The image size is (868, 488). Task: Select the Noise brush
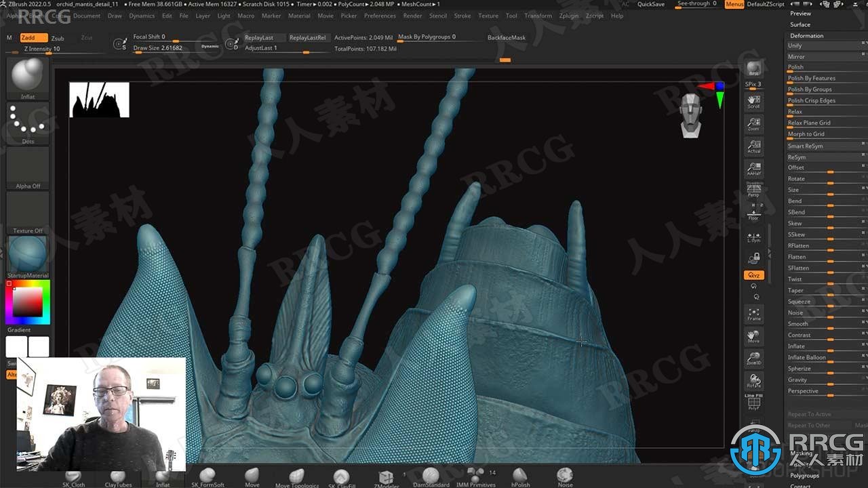point(565,478)
